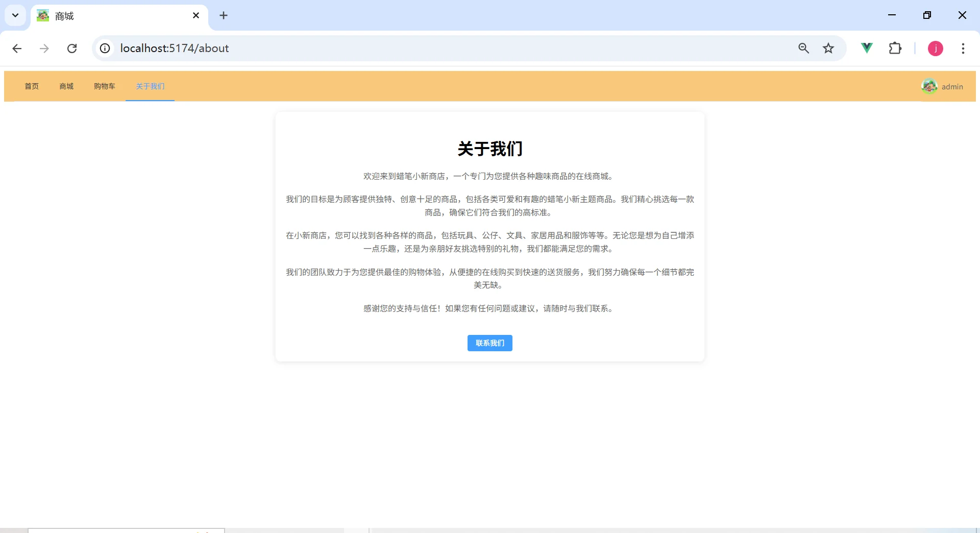The image size is (980, 533).
Task: Click the 联系我们 button
Action: 490,343
